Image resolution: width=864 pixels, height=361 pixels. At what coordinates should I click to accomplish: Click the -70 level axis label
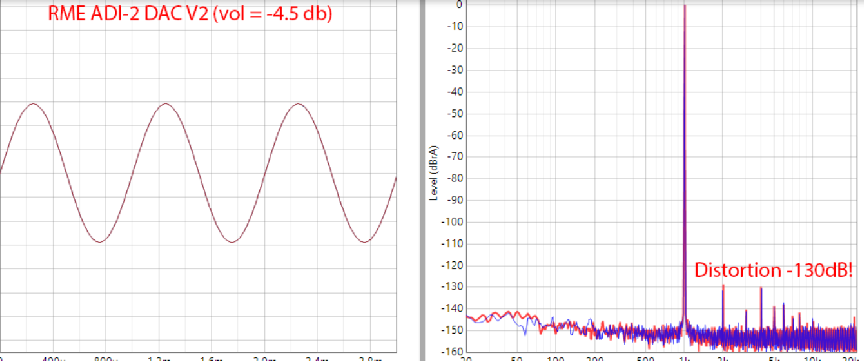455,157
